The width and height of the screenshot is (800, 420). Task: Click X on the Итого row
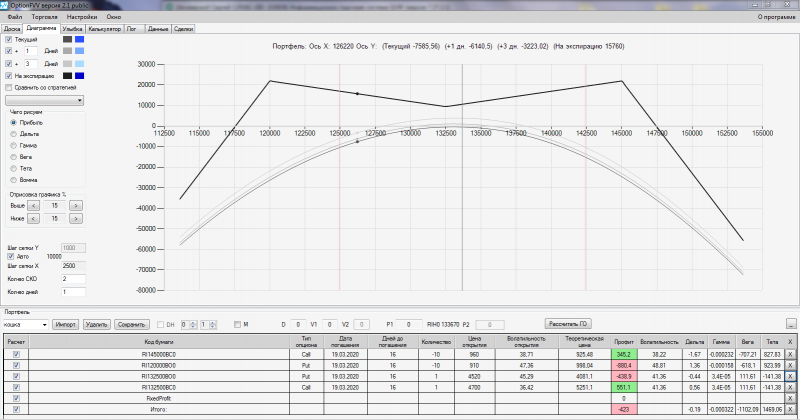pos(790,409)
